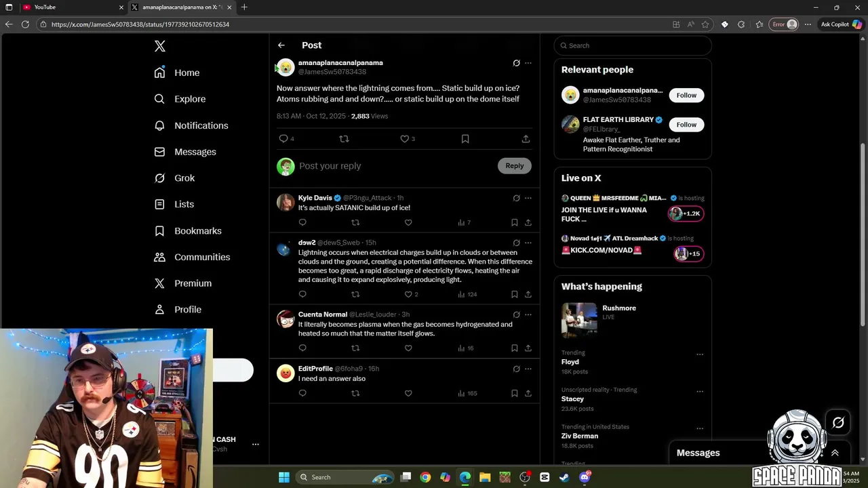Image resolution: width=868 pixels, height=488 pixels.
Task: Open Home in X sidebar
Action: tap(176, 73)
